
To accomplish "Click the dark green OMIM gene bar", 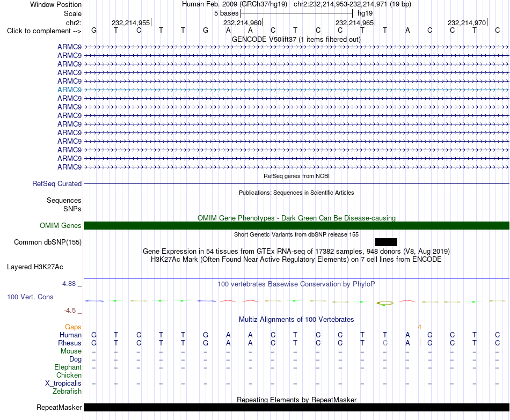I will [296, 226].
